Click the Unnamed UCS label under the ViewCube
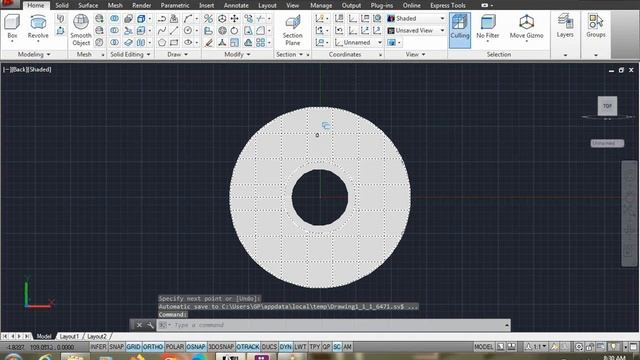Image resolution: width=640 pixels, height=360 pixels. [x=607, y=143]
